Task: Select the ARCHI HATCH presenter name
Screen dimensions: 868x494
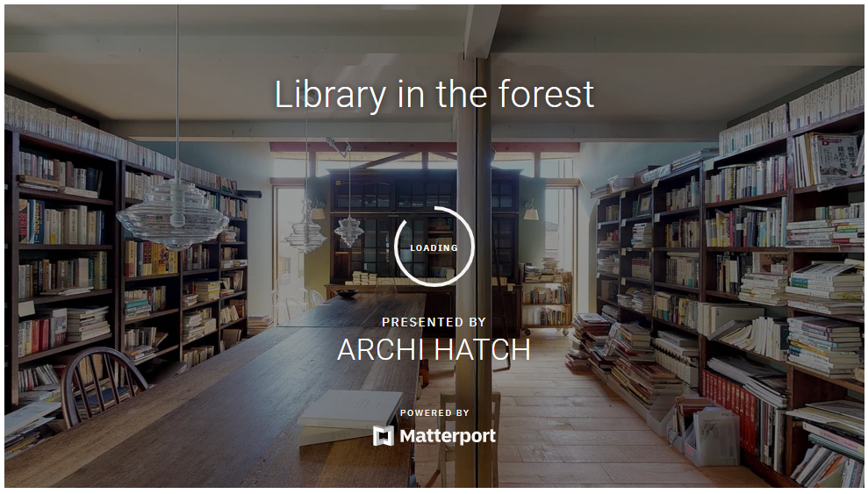Action: (434, 349)
